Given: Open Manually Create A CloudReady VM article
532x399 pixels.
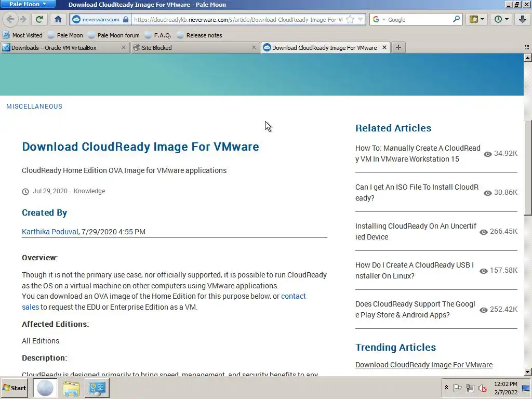Looking at the screenshot, I should click(418, 154).
